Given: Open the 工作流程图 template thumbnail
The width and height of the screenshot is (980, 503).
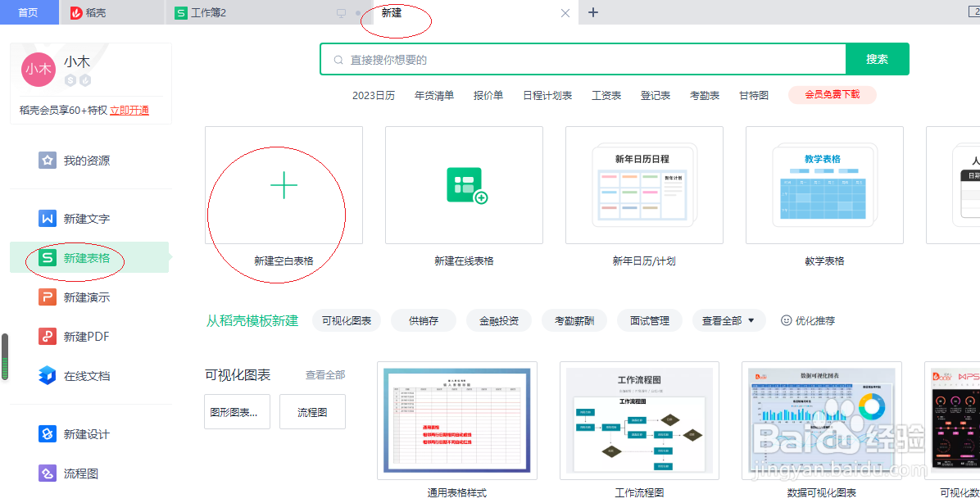Looking at the screenshot, I should pyautogui.click(x=639, y=420).
